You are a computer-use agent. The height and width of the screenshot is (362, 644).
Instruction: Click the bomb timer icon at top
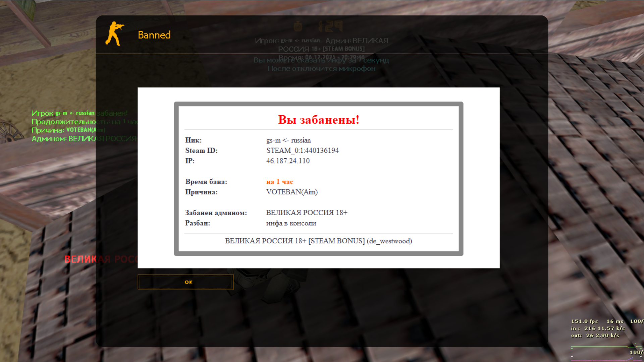click(x=298, y=26)
